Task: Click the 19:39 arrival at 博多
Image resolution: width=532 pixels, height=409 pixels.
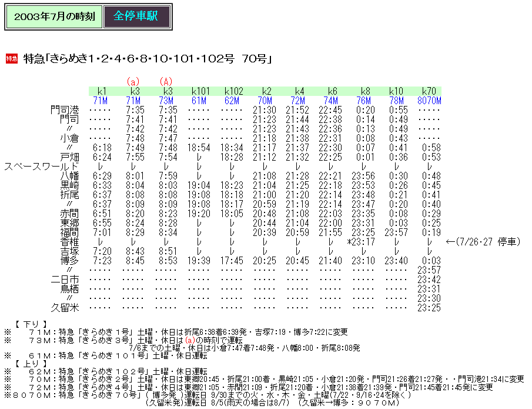Action: click(x=199, y=261)
